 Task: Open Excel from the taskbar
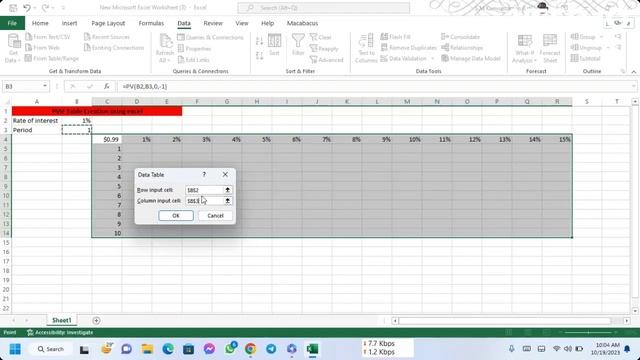312,349
